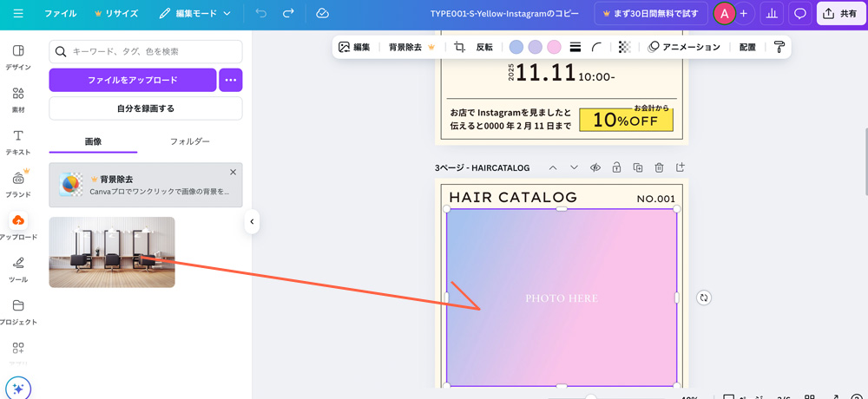This screenshot has height=399, width=868.
Task: Open the テキスト tool in sidebar
Action: point(18,141)
